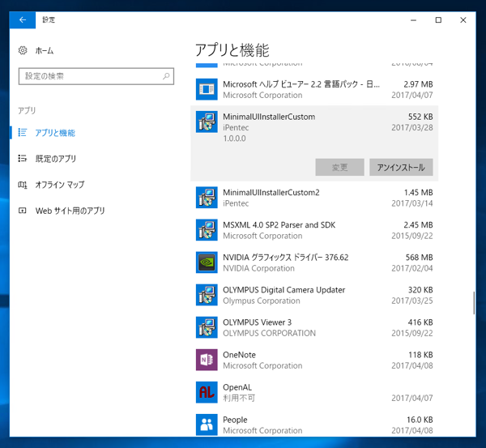Open the ホーム settings page
This screenshot has width=486, height=448.
pyautogui.click(x=45, y=50)
